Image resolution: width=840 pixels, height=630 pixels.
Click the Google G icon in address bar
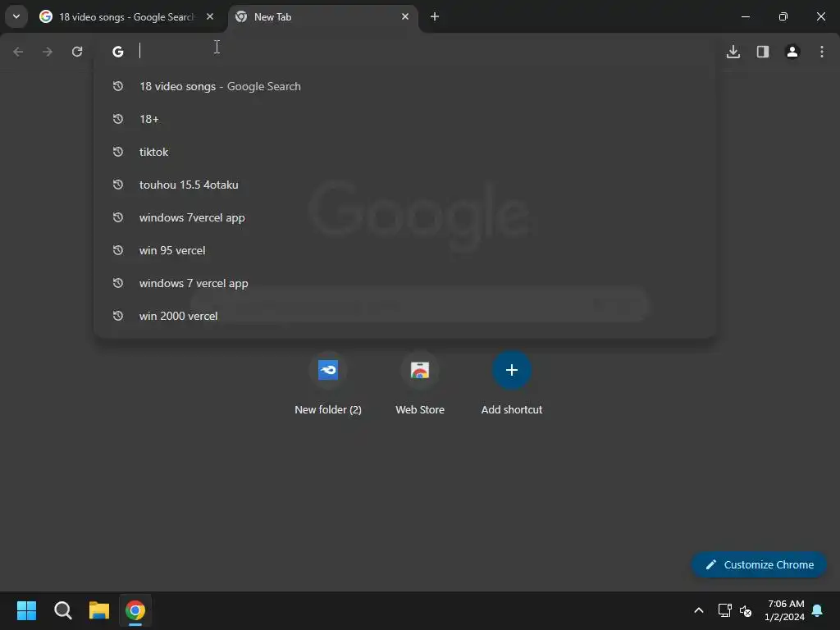118,52
